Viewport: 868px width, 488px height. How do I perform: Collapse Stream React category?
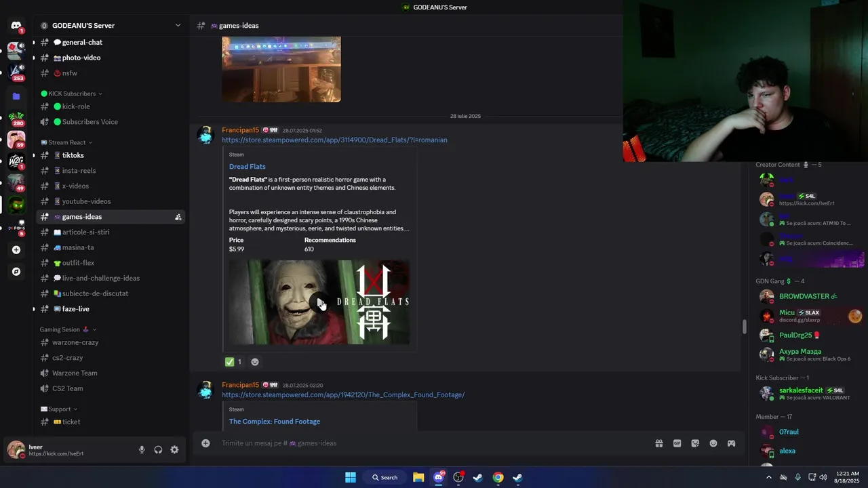click(66, 142)
